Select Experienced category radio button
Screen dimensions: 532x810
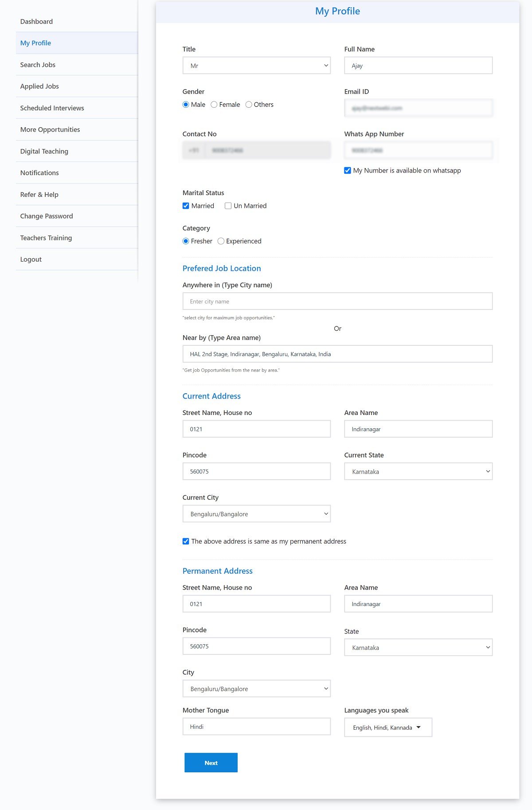tap(221, 241)
